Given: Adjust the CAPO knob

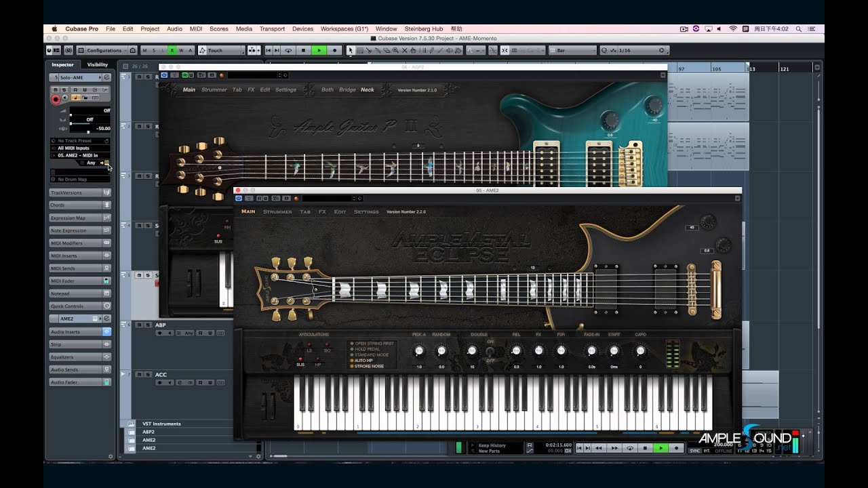Looking at the screenshot, I should pyautogui.click(x=640, y=351).
